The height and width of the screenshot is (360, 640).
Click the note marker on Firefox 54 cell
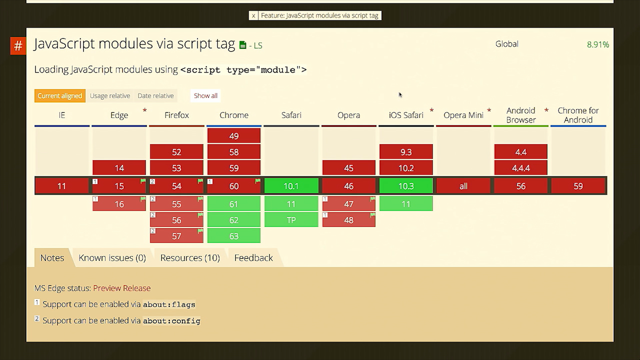click(152, 181)
